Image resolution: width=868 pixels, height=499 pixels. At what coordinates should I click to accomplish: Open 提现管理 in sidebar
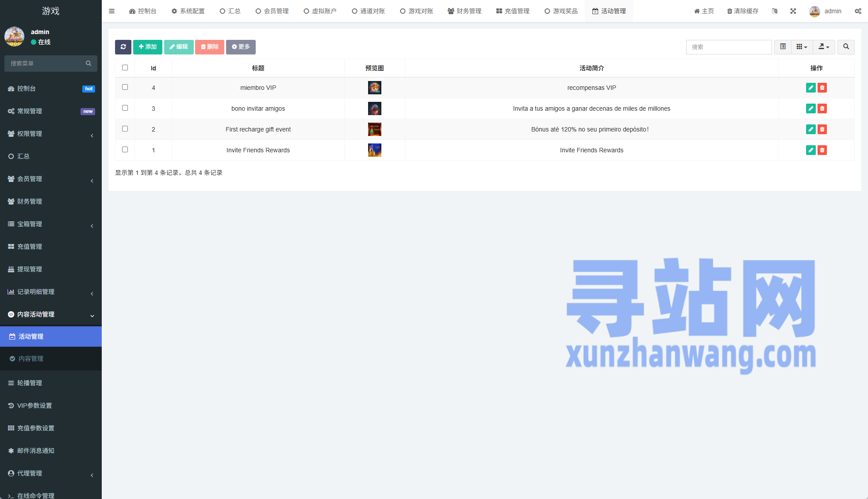(x=51, y=269)
